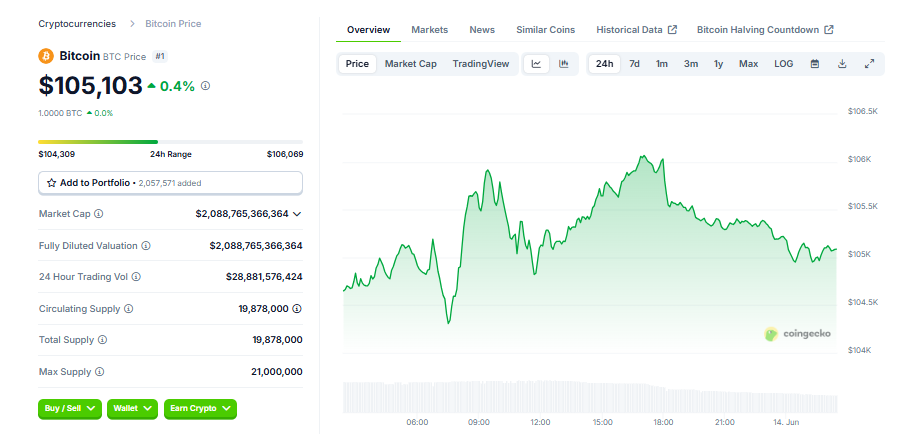This screenshot has height=434, width=919.
Task: Expand Market Cap value chevron
Action: click(x=297, y=214)
